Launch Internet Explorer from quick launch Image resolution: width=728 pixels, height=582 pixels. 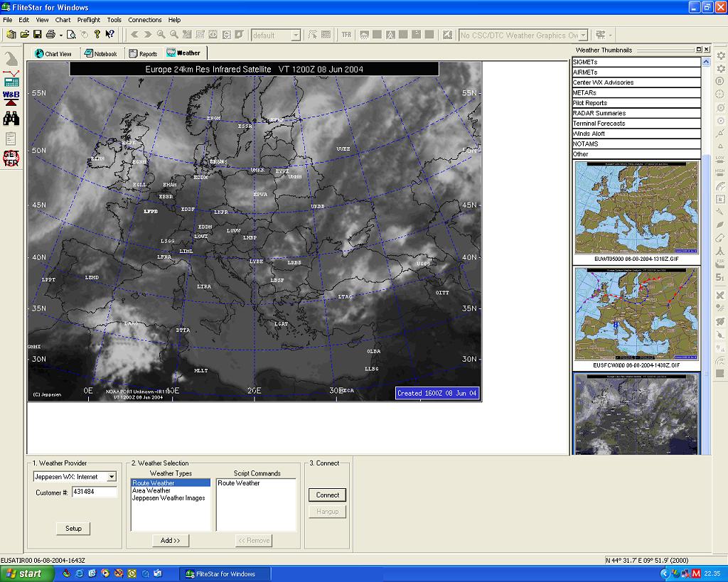(80, 573)
